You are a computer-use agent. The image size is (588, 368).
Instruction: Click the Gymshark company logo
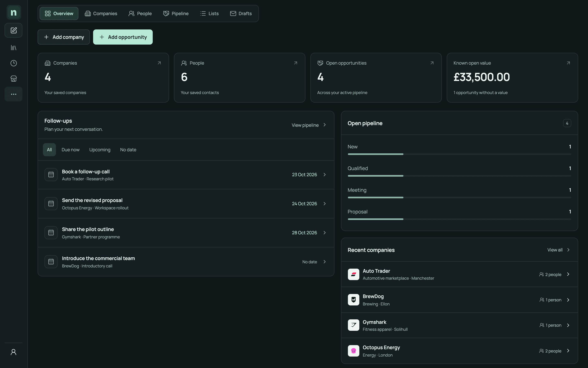pos(354,325)
